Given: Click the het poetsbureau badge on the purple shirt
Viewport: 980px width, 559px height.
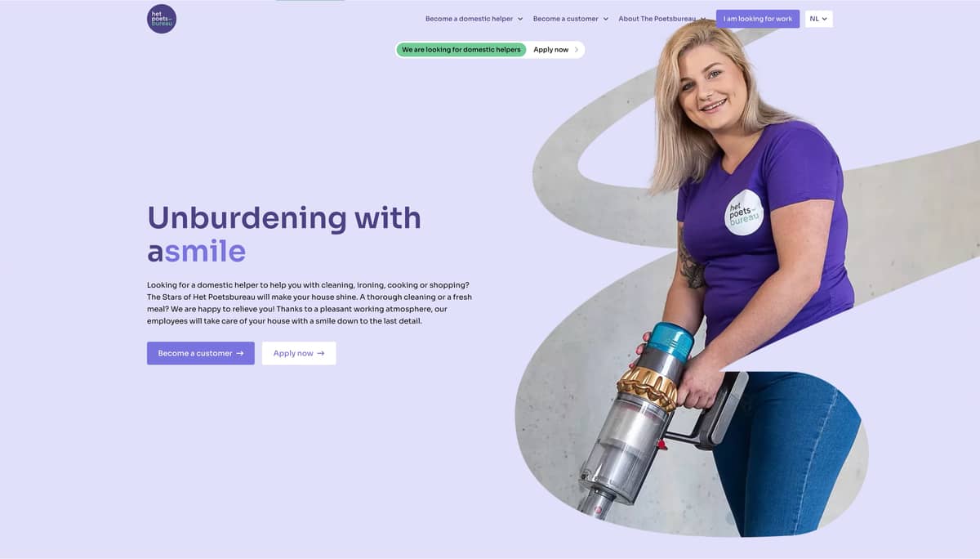Looking at the screenshot, I should point(744,212).
